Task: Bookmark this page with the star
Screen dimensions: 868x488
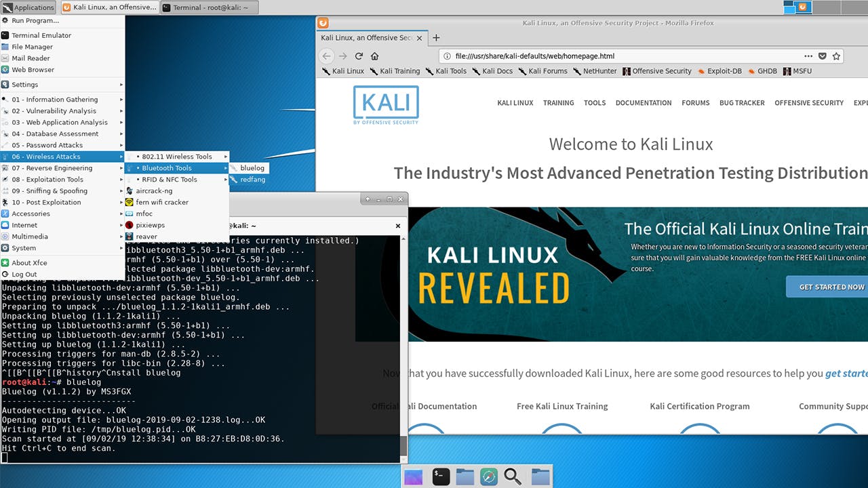Action: coord(837,56)
